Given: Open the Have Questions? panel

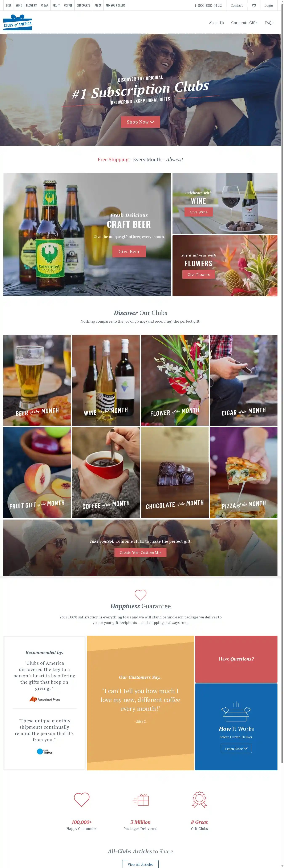Looking at the screenshot, I should pos(236,659).
